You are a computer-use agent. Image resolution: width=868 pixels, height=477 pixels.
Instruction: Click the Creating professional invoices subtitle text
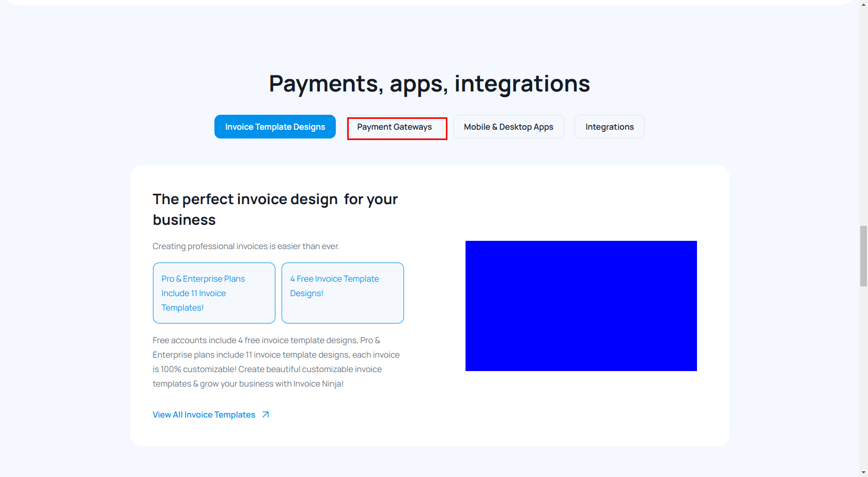[x=246, y=246]
